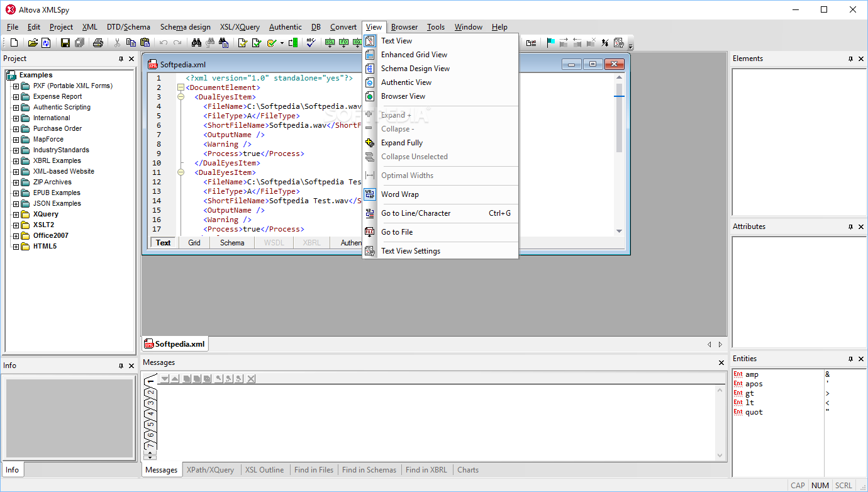Image resolution: width=868 pixels, height=492 pixels.
Task: Click the Expand Fully menu icon
Action: pos(370,143)
